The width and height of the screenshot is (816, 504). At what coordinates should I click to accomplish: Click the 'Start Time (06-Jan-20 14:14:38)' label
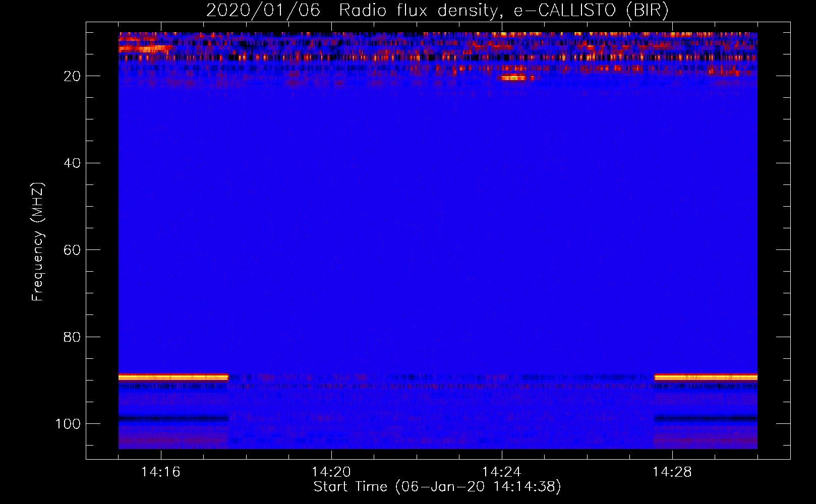tap(437, 487)
